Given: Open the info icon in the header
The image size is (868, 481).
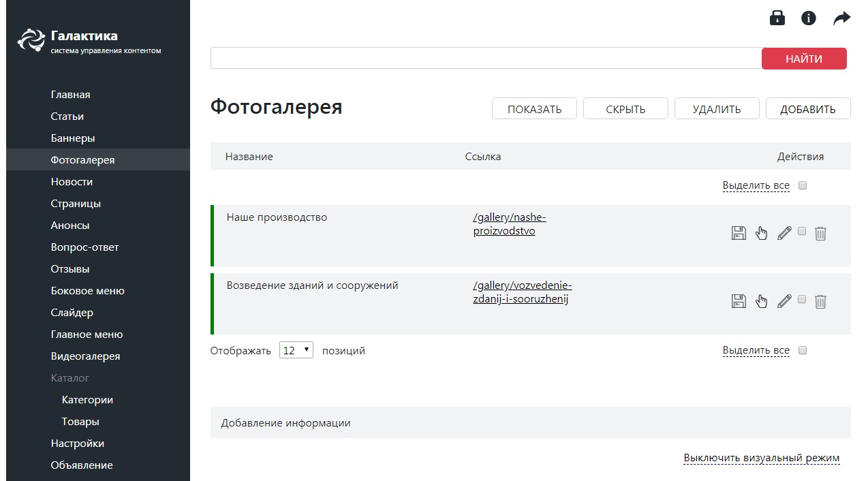Looking at the screenshot, I should [x=809, y=18].
